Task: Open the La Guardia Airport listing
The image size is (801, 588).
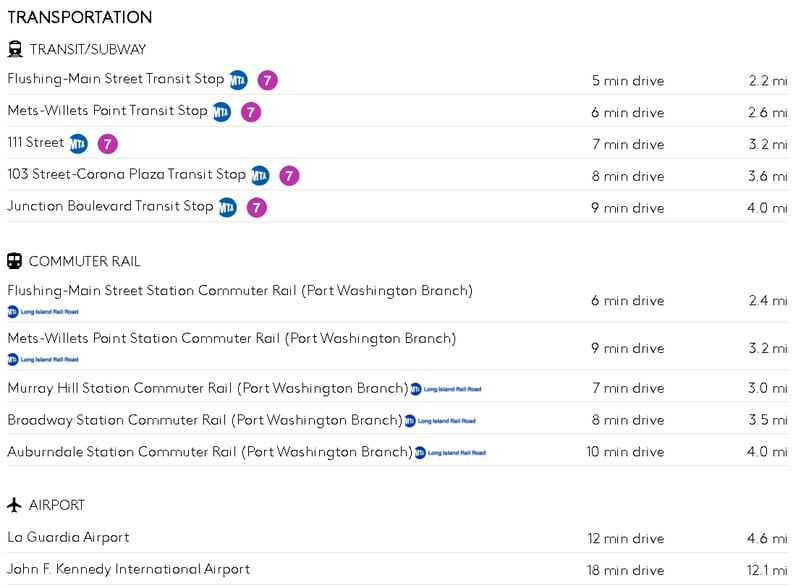Action: tap(68, 538)
